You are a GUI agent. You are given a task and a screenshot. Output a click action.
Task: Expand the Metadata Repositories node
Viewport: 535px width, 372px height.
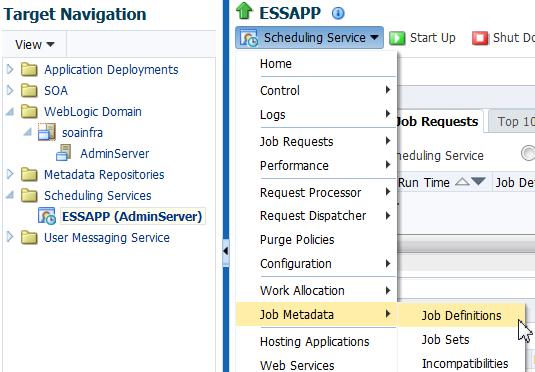coord(10,174)
